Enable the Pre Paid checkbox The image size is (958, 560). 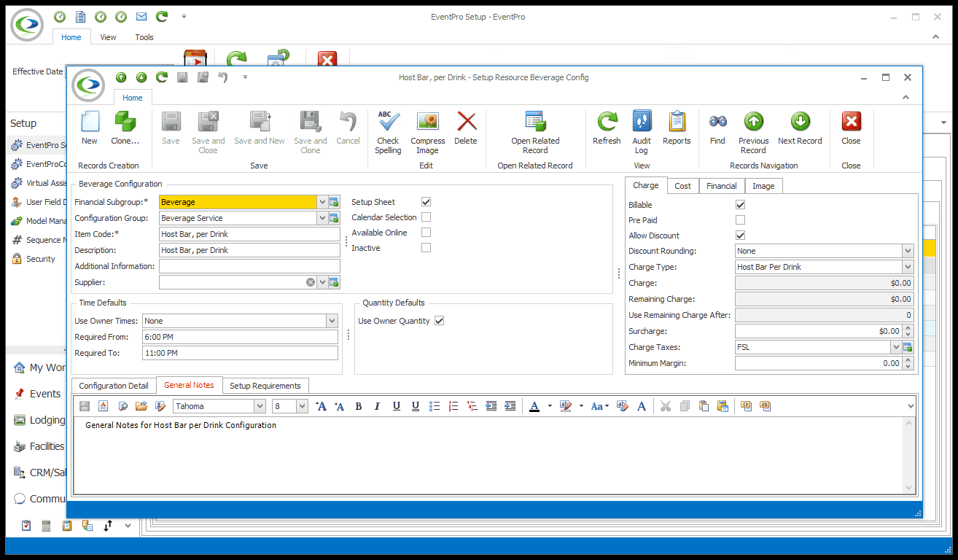(741, 220)
